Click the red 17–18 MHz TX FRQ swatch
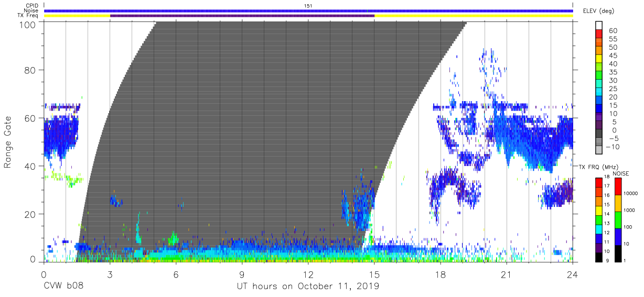This screenshot has height=297, width=644. point(598,182)
